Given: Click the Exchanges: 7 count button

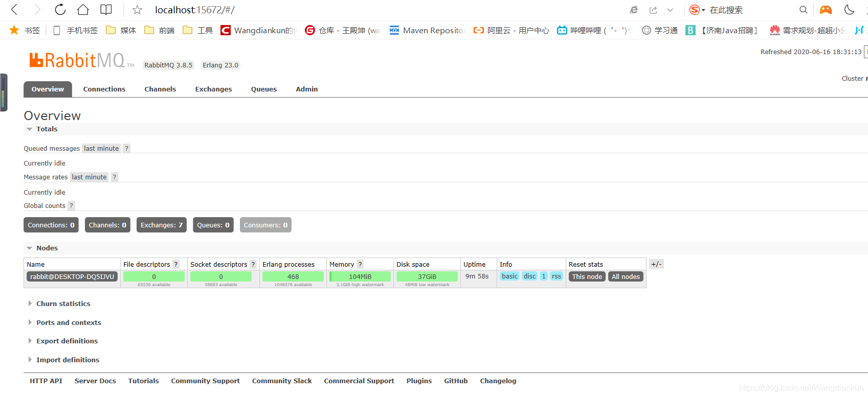Looking at the screenshot, I should pyautogui.click(x=162, y=225).
